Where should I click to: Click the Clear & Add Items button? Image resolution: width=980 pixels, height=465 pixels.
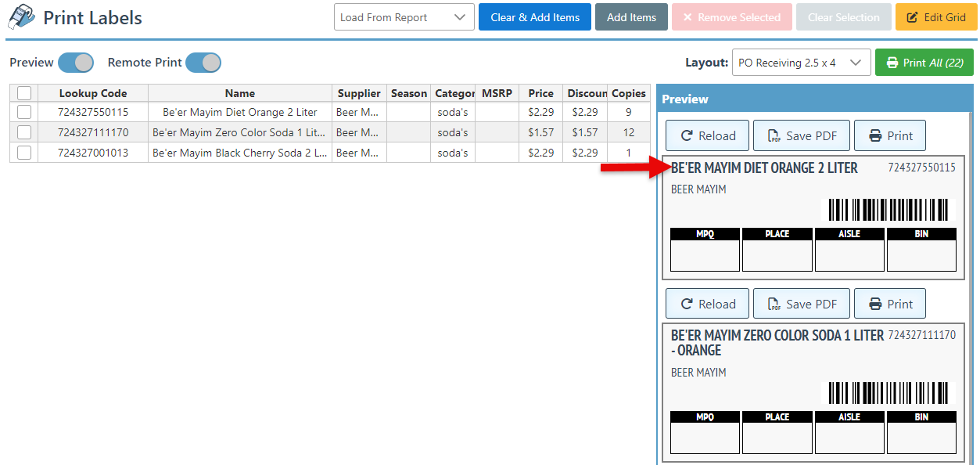tap(534, 17)
